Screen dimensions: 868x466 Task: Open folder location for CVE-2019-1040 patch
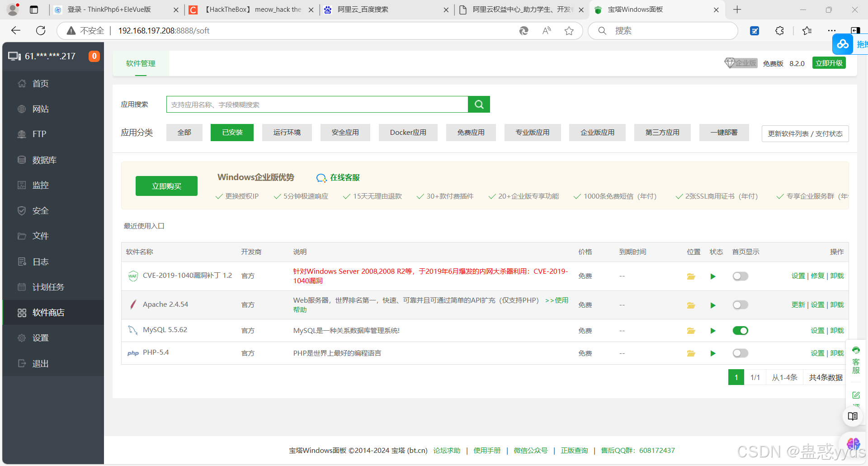[691, 276]
